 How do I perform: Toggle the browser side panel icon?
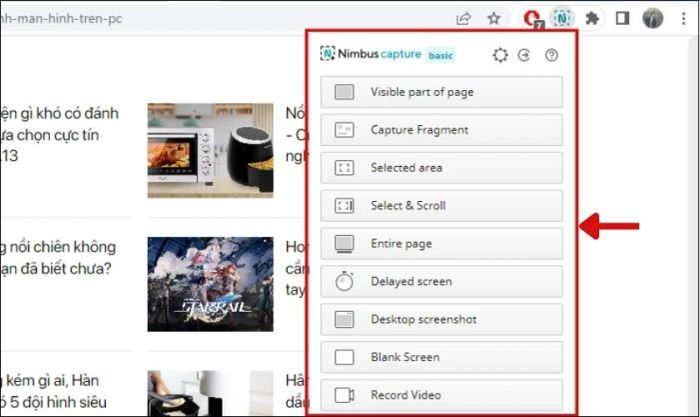622,18
